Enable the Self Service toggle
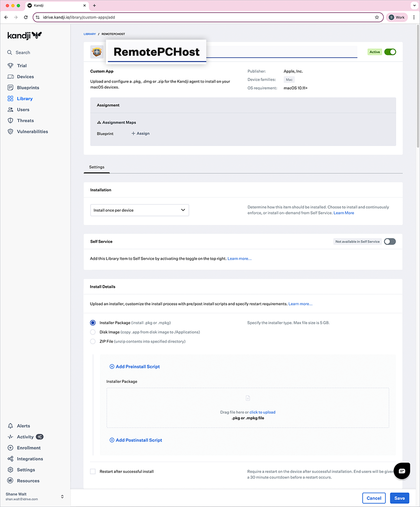This screenshot has width=420, height=507. [390, 242]
